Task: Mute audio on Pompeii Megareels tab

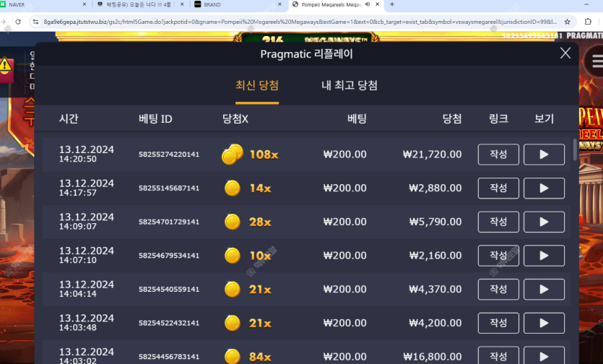Action: (x=368, y=4)
